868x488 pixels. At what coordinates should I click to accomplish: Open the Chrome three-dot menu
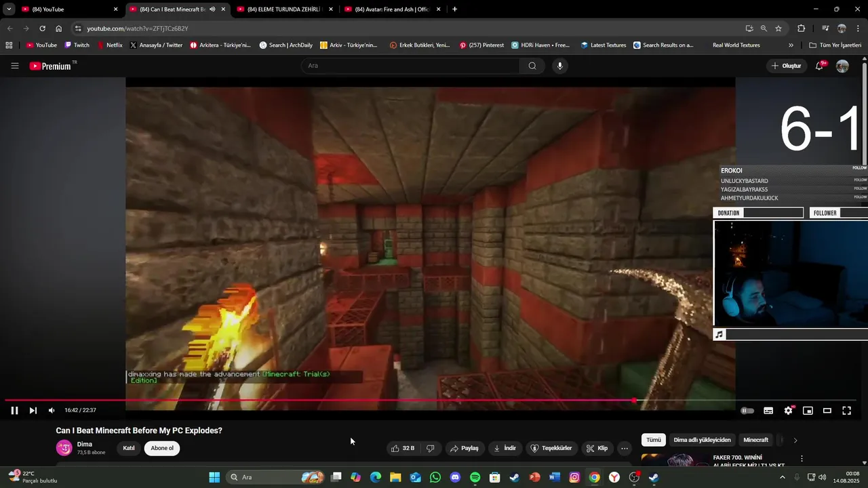(859, 28)
